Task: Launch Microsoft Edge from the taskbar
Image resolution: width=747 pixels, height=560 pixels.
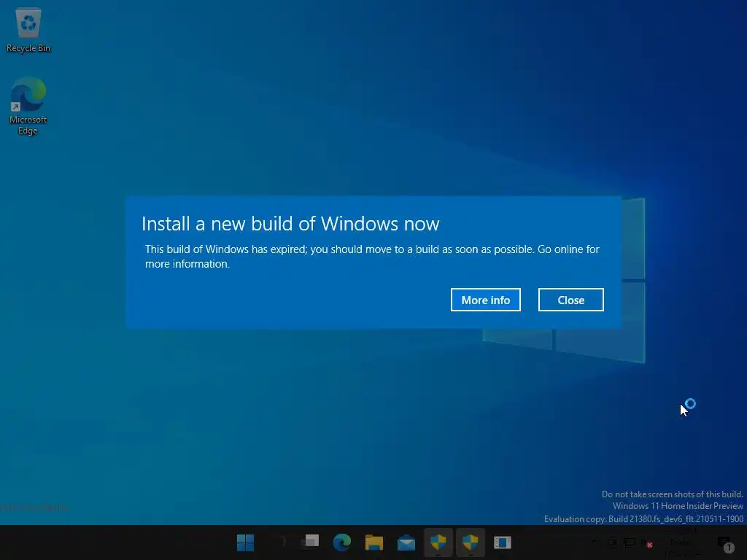Action: tap(342, 542)
